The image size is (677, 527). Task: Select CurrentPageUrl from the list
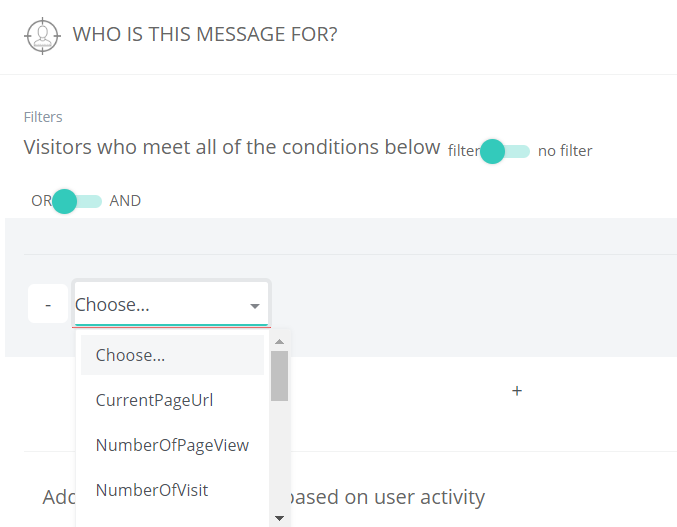pos(172,400)
